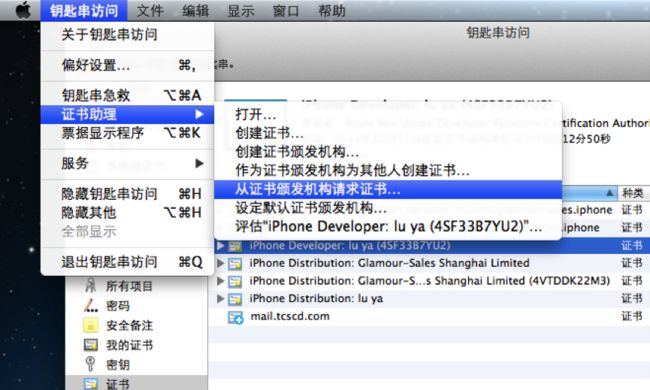Open 偏好设置… from the menu
The image size is (650, 390).
click(127, 65)
